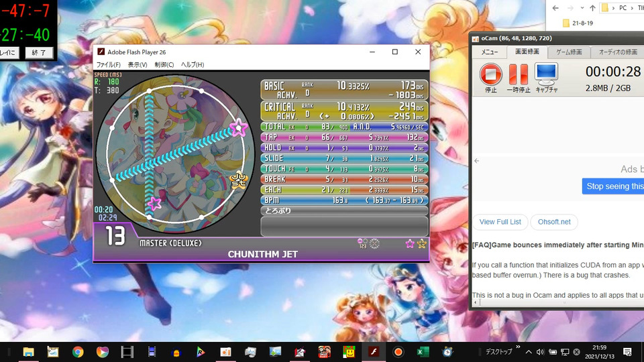The width and height of the screenshot is (644, 362).
Task: Click the とろぶり designer name field
Action: coord(344,211)
